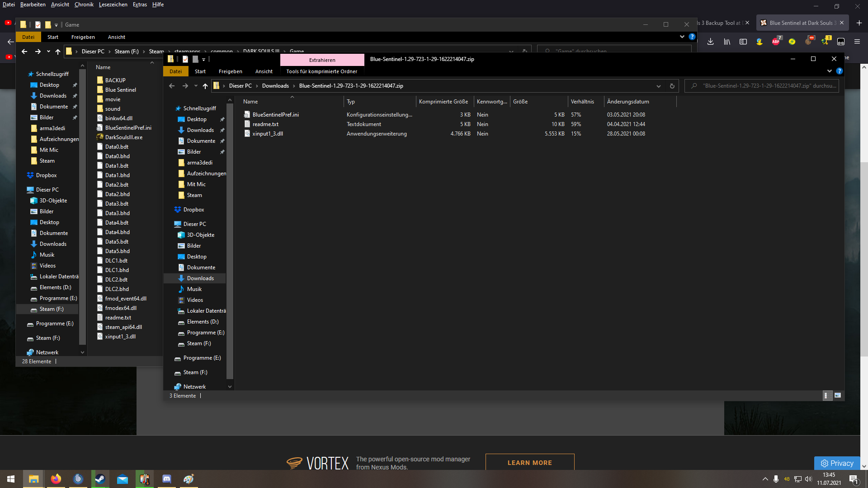Open the address bar history dropdown
The height and width of the screenshot is (488, 868).
[659, 86]
